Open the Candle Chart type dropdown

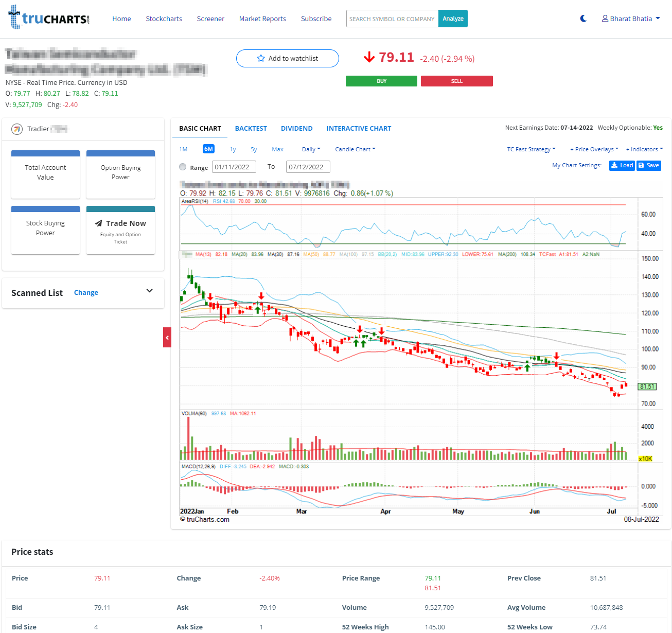pyautogui.click(x=355, y=149)
